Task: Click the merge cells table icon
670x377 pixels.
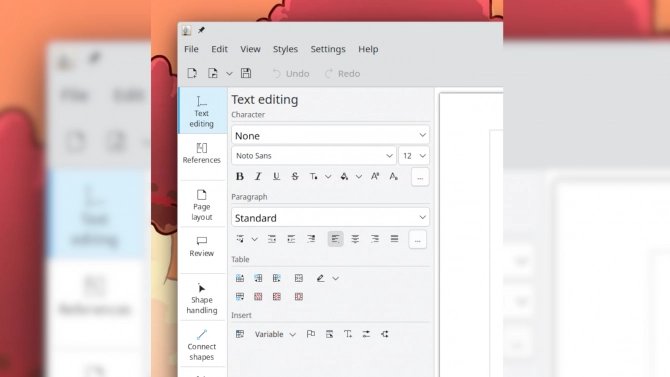Action: (x=299, y=278)
